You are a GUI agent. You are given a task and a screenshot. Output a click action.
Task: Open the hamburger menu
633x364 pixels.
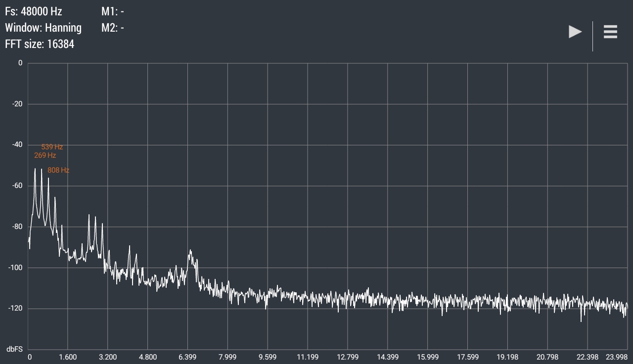[610, 32]
